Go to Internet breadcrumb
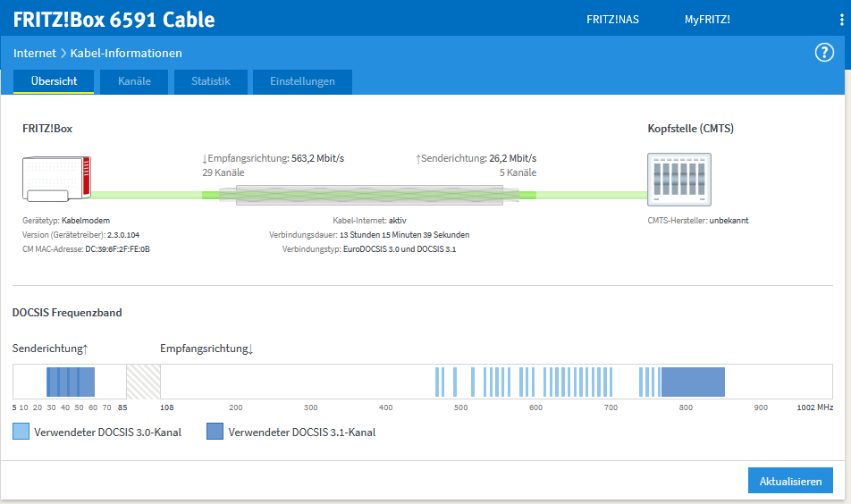 click(35, 53)
